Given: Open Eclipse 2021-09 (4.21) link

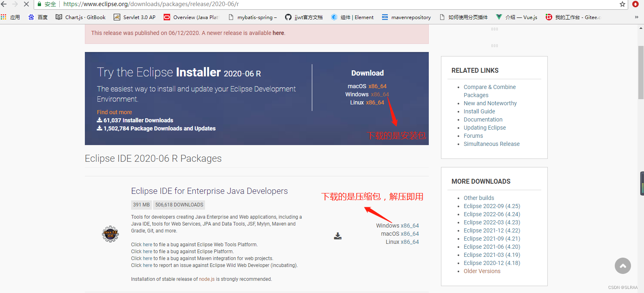Looking at the screenshot, I should (492, 239).
